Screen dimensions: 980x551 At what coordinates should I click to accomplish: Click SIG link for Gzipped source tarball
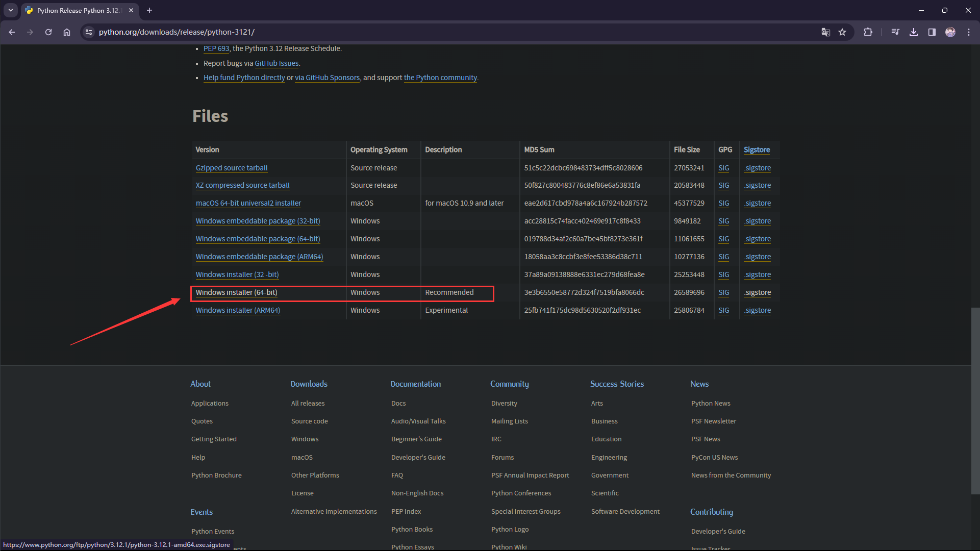[723, 168]
